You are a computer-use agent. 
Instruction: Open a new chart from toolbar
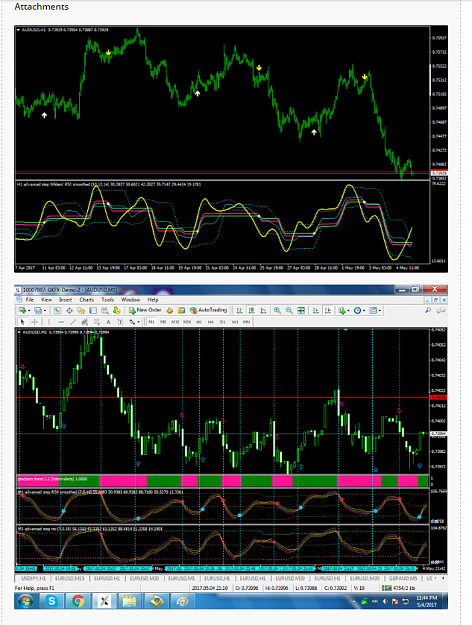tap(22, 310)
